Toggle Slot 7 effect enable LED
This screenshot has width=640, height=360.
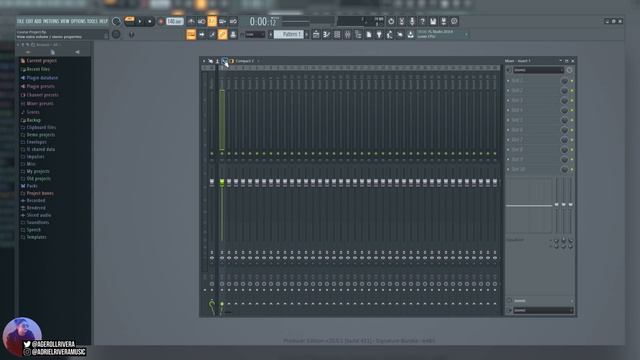click(x=572, y=140)
